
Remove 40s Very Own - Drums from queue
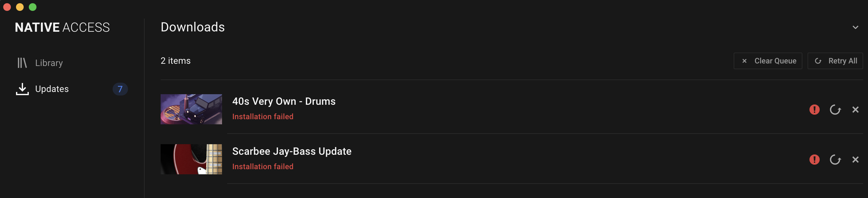pos(855,110)
